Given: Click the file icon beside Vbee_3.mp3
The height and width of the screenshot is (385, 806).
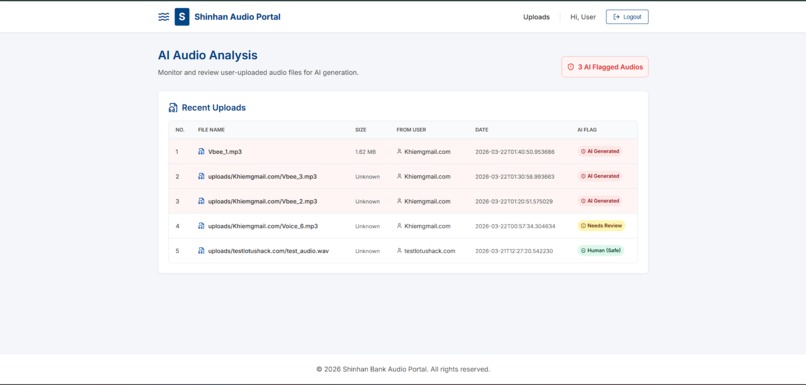Looking at the screenshot, I should point(202,176).
